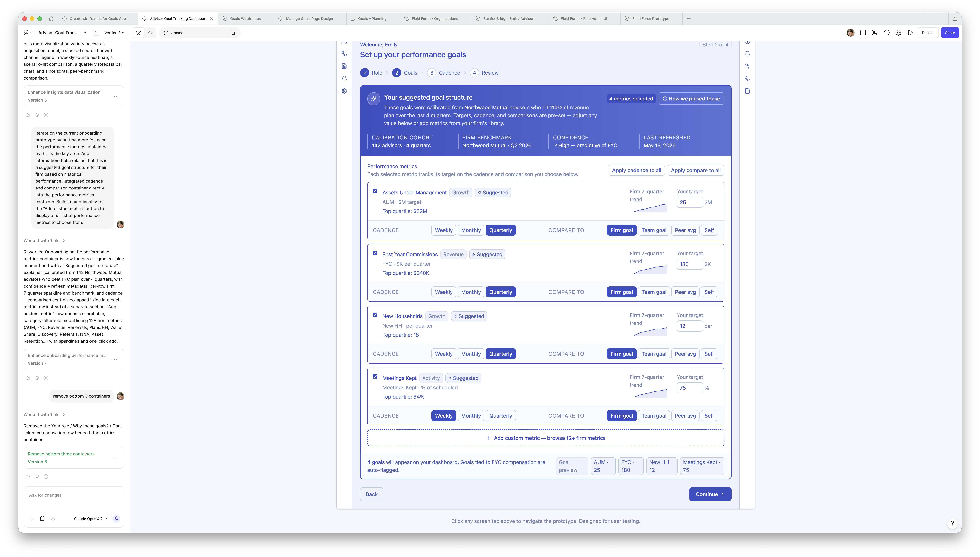The width and height of the screenshot is (980, 557).
Task: Open the Version 8 dropdown
Action: click(114, 33)
